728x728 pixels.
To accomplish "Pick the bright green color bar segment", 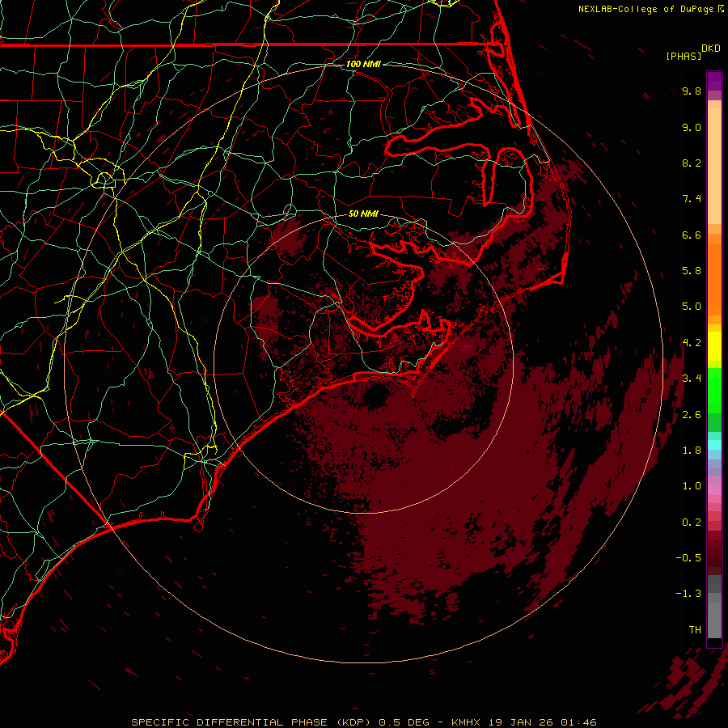I will point(714,389).
